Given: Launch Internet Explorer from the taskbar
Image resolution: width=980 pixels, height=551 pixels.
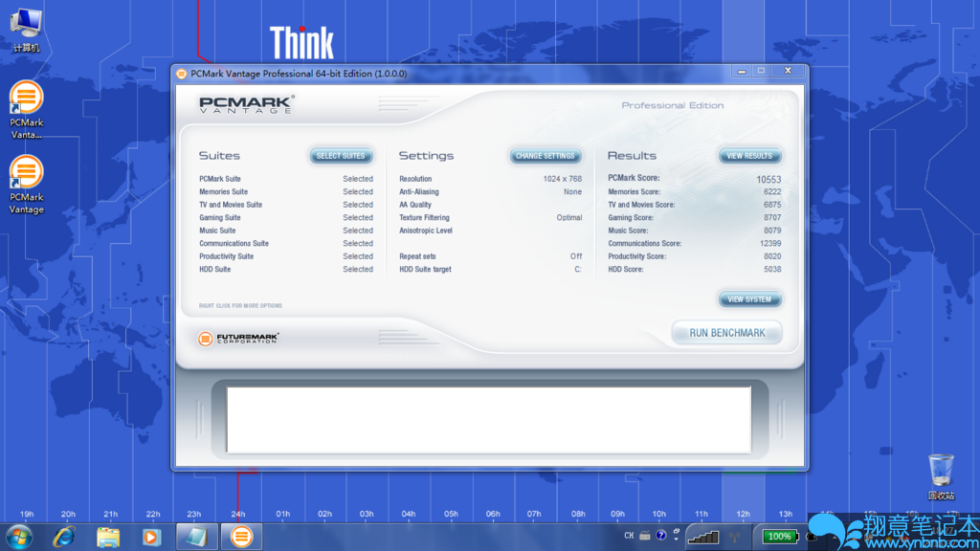Looking at the screenshot, I should (64, 537).
